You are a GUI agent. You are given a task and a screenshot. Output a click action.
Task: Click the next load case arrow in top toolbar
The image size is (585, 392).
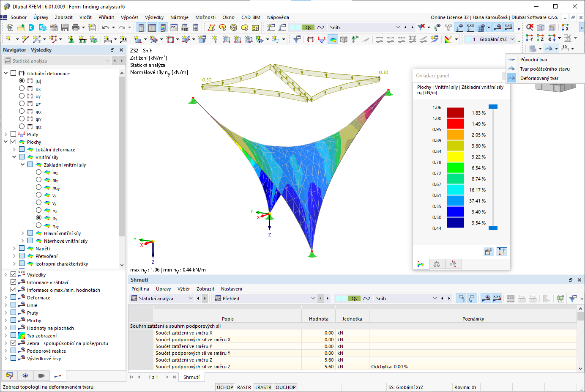point(413,27)
